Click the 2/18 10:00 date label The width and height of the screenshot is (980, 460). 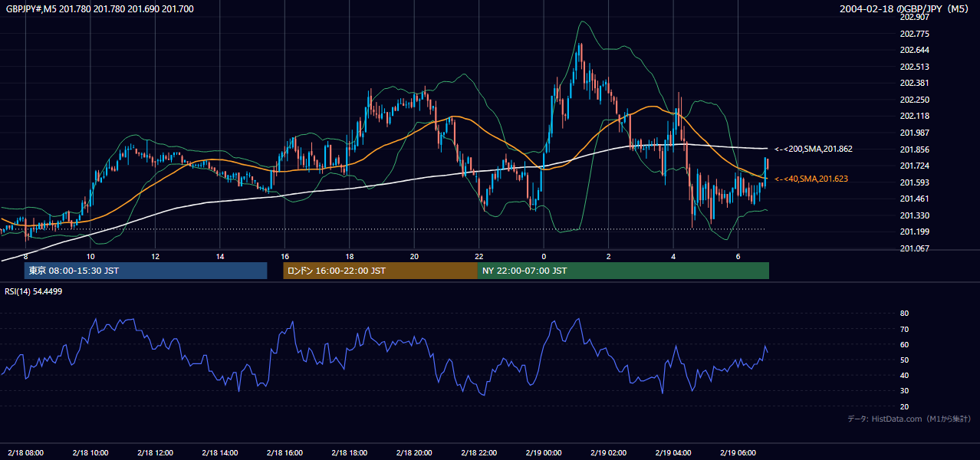(x=90, y=452)
